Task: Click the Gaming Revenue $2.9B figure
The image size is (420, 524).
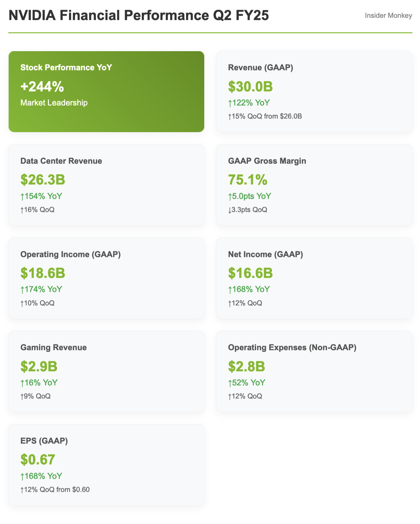Action: 39,366
